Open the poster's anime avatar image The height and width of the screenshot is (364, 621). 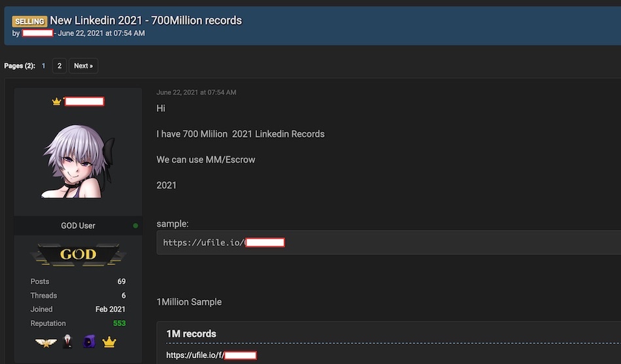(78, 161)
